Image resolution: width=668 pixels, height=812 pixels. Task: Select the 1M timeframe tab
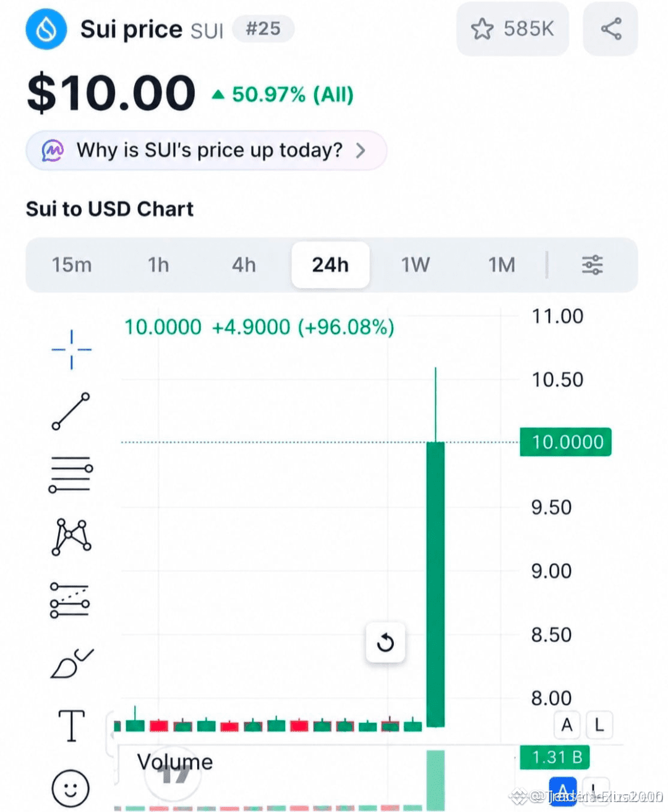[502, 265]
